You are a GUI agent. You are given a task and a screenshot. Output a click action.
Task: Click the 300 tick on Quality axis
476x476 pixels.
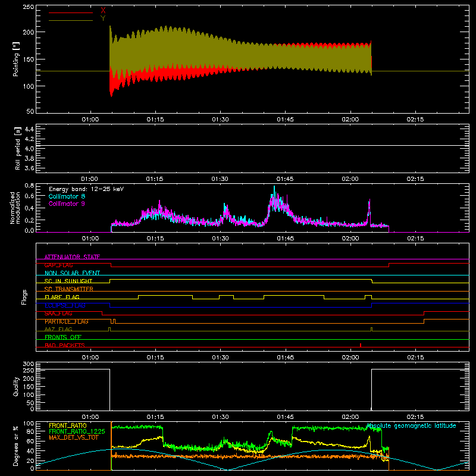point(29,364)
